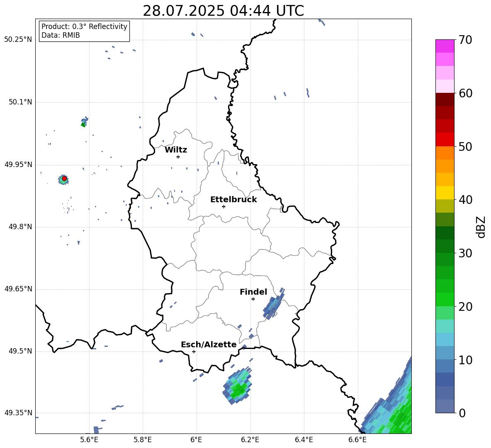This screenshot has height=448, width=491.
Task: Click the colorbar tick value 70
Action: 465,40
